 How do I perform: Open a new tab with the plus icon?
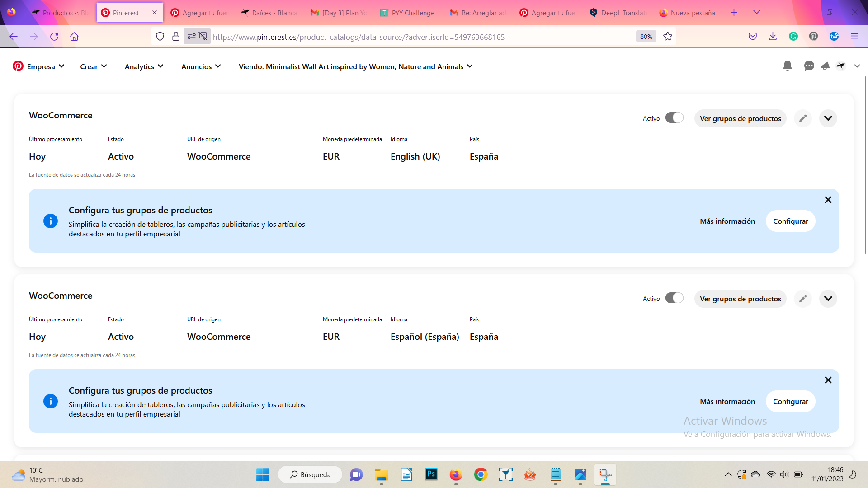[734, 13]
